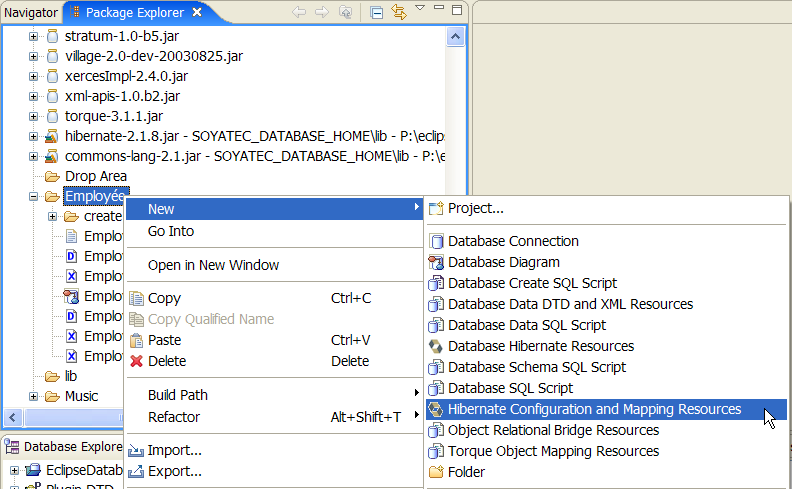Screen dimensions: 792x489
Task: Create new Database Create SQL Script
Action: [x=607, y=283]
